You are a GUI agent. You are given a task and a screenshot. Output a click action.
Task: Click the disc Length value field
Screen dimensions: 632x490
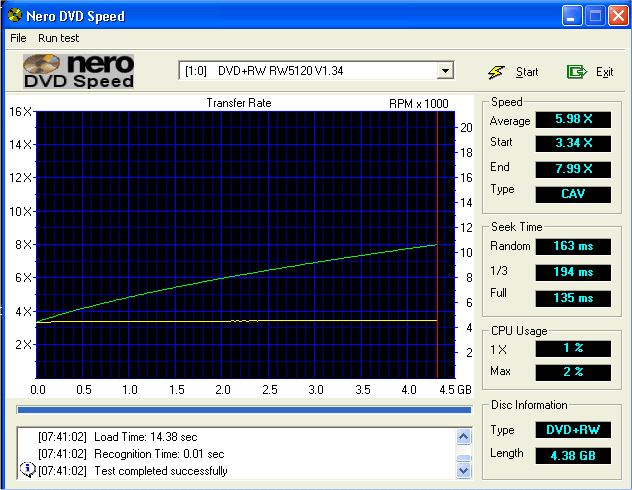coord(573,455)
